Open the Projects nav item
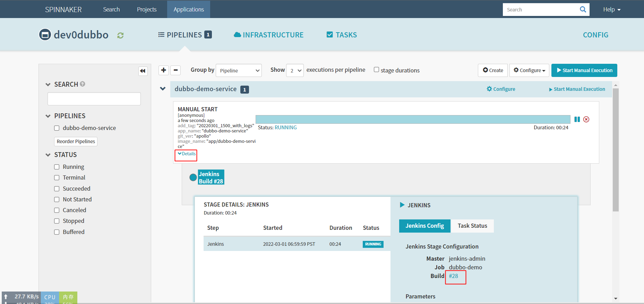Image resolution: width=644 pixels, height=304 pixels. pyautogui.click(x=147, y=9)
